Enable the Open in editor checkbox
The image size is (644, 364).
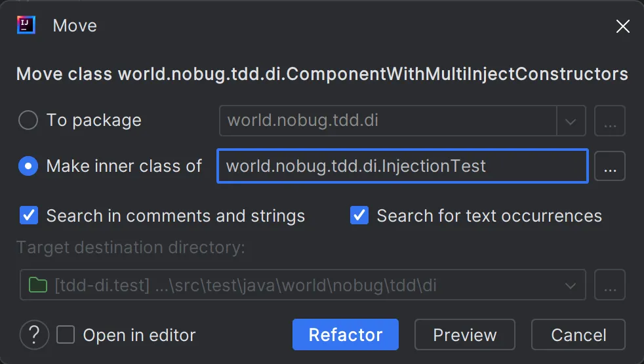[66, 335]
